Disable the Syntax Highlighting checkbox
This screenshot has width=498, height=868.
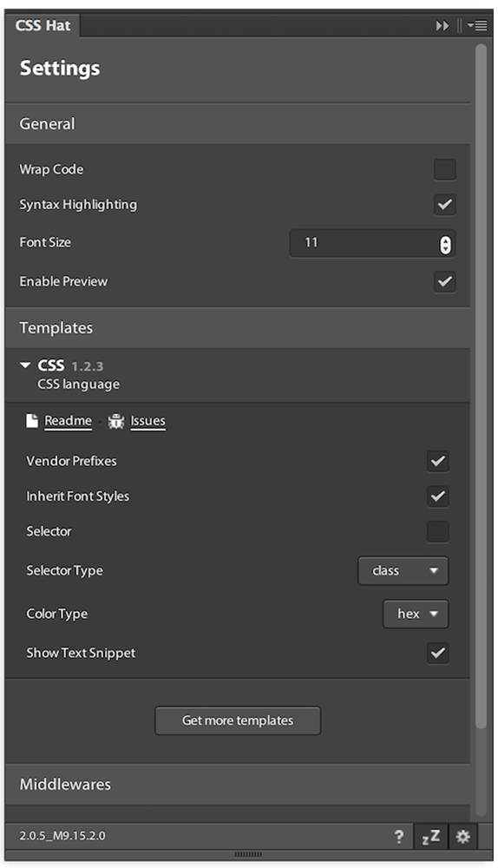[x=445, y=204]
